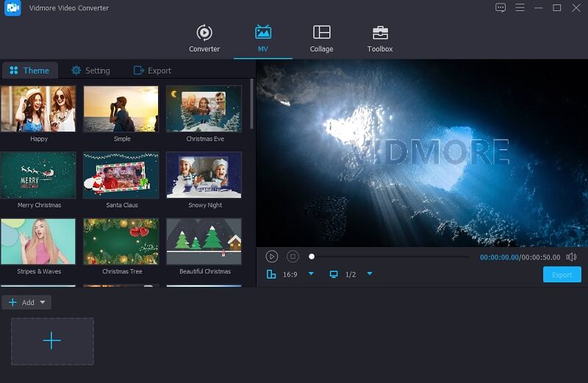
Task: Click the playback progress slider handle
Action: tap(312, 257)
